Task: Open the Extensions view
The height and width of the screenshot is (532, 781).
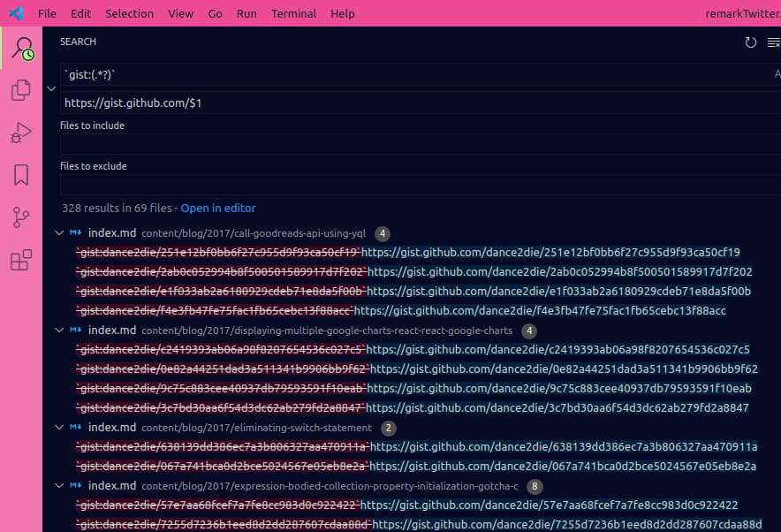Action: [x=21, y=260]
